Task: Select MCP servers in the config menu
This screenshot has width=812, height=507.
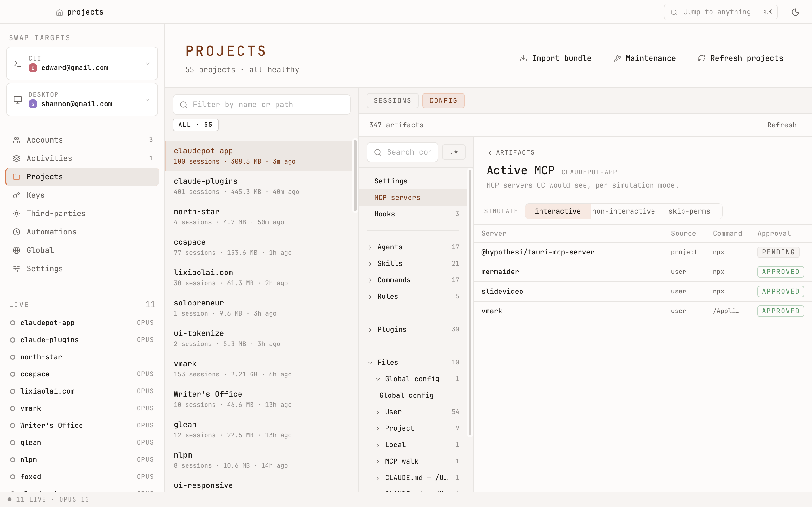Action: (x=396, y=197)
